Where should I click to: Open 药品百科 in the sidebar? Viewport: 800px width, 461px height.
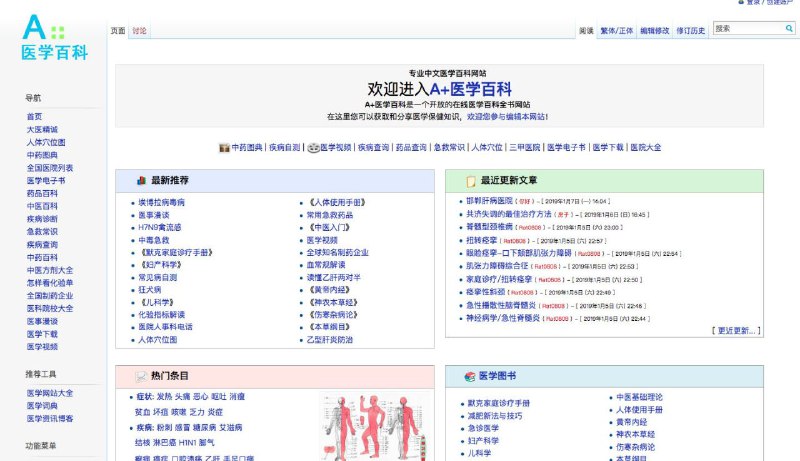click(42, 193)
